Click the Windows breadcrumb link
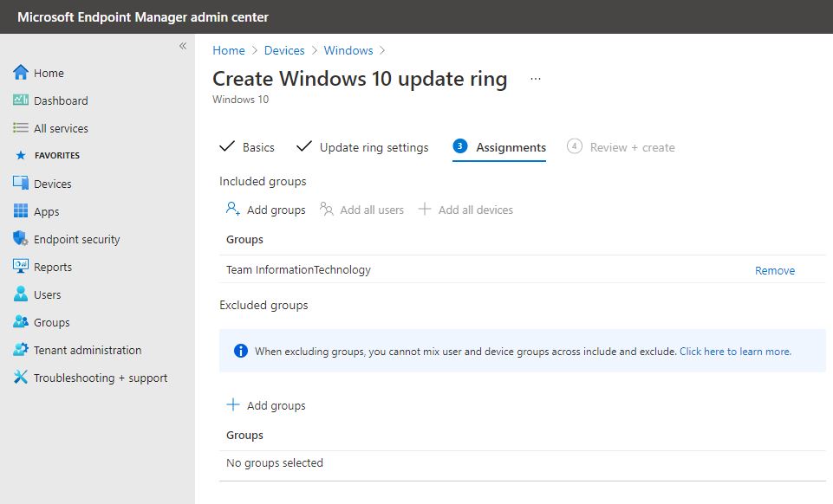Image resolution: width=833 pixels, height=504 pixels. pyautogui.click(x=348, y=50)
